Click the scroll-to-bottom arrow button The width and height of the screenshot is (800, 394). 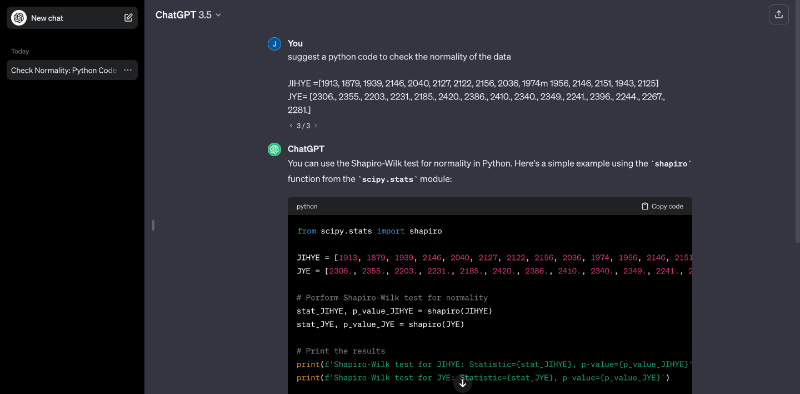click(463, 383)
